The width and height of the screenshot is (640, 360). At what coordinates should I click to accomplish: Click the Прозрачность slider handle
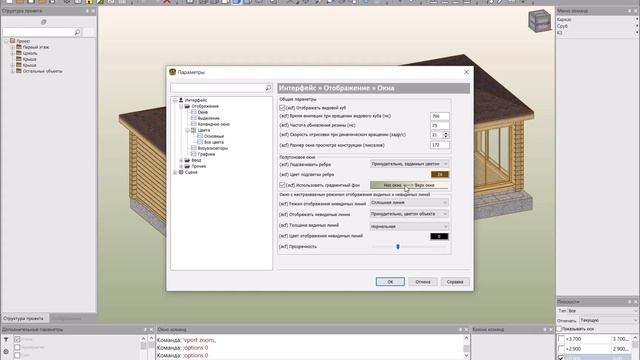pyautogui.click(x=398, y=247)
